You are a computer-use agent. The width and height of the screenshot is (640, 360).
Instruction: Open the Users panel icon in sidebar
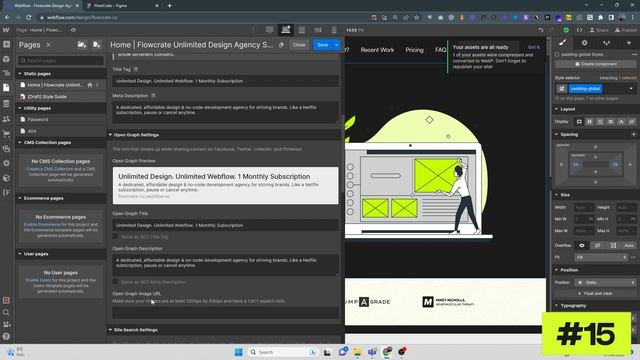tap(6, 119)
